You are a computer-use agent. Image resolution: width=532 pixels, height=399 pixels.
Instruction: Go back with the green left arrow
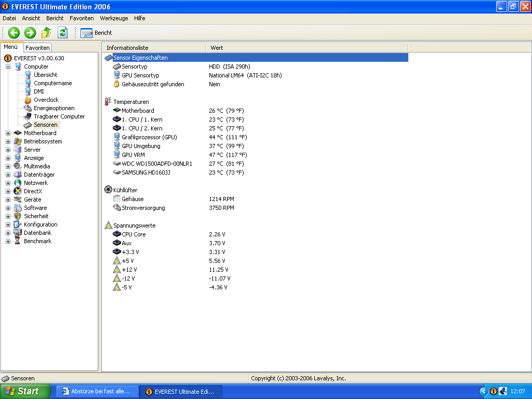click(x=14, y=33)
